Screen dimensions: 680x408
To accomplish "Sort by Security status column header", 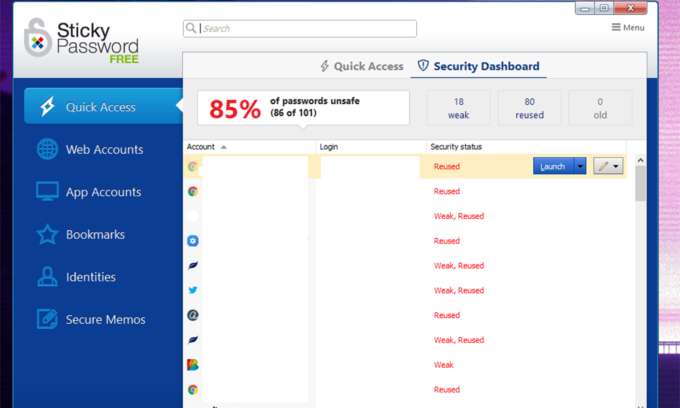I will click(526, 147).
